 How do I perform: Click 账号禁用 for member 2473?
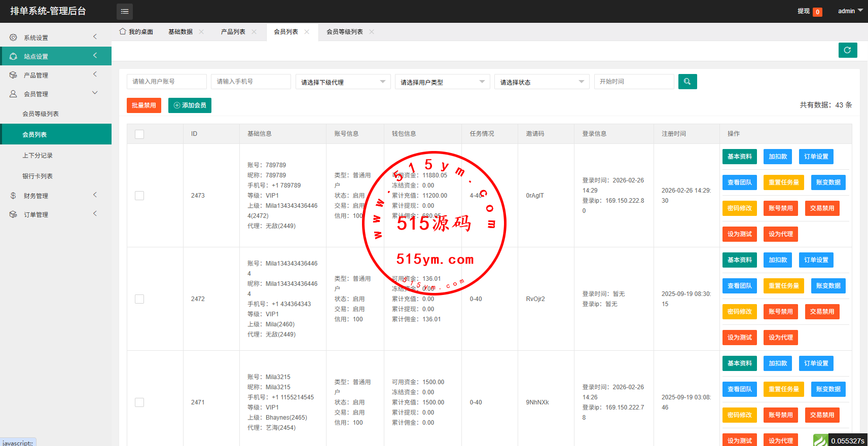(x=780, y=208)
